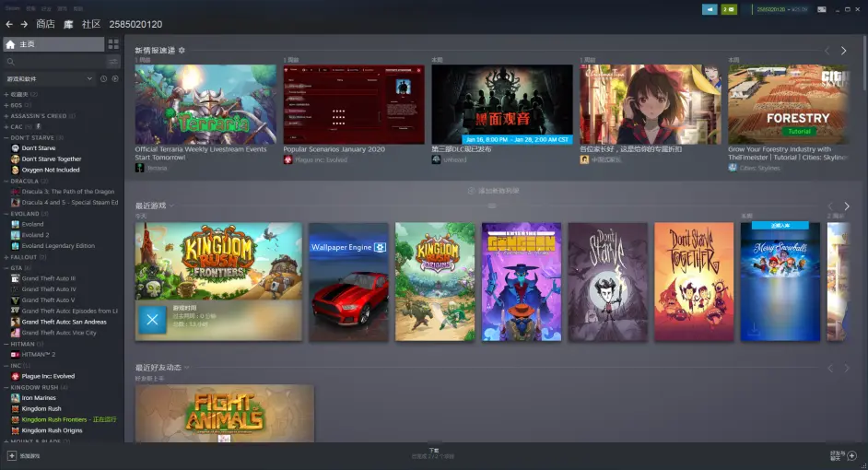The width and height of the screenshot is (868, 470).
Task: Click the library search field
Action: pos(53,62)
